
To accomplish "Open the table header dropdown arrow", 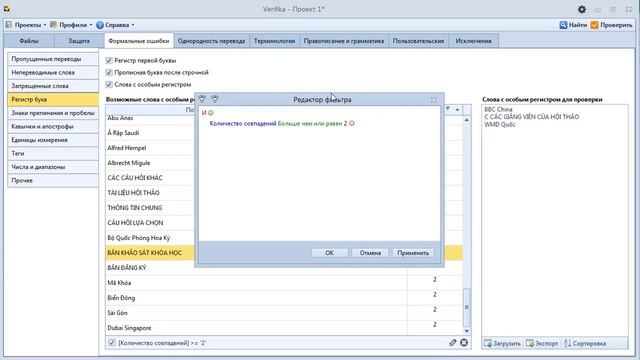I will [x=458, y=109].
